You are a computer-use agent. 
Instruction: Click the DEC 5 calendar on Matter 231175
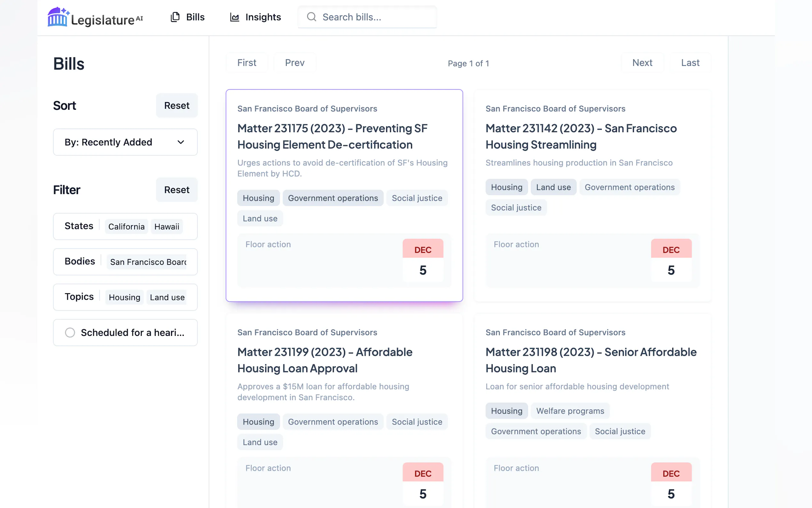423,260
